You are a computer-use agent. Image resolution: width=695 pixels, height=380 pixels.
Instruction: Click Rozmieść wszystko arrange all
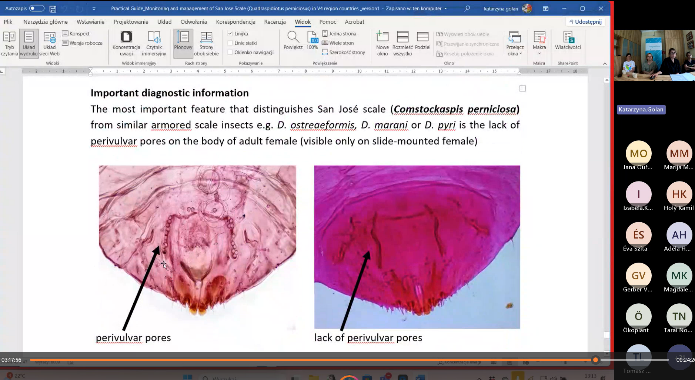[402, 43]
